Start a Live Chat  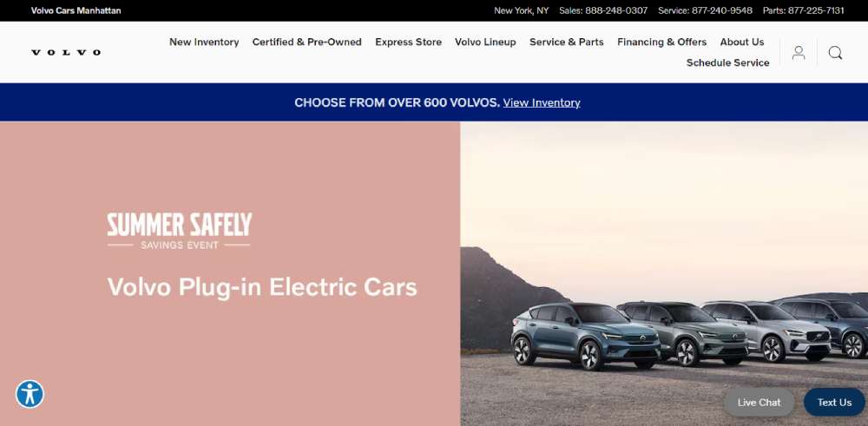click(x=759, y=403)
